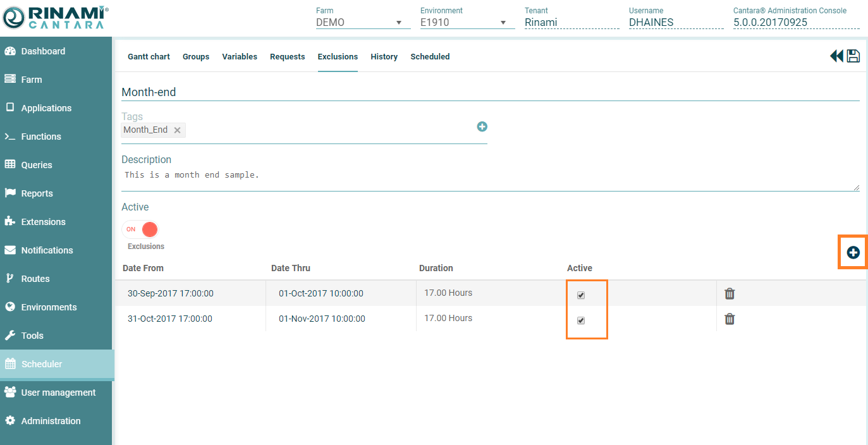868x445 pixels.
Task: Uncheck Active for 31-Oct-2017 exclusion
Action: pos(581,320)
